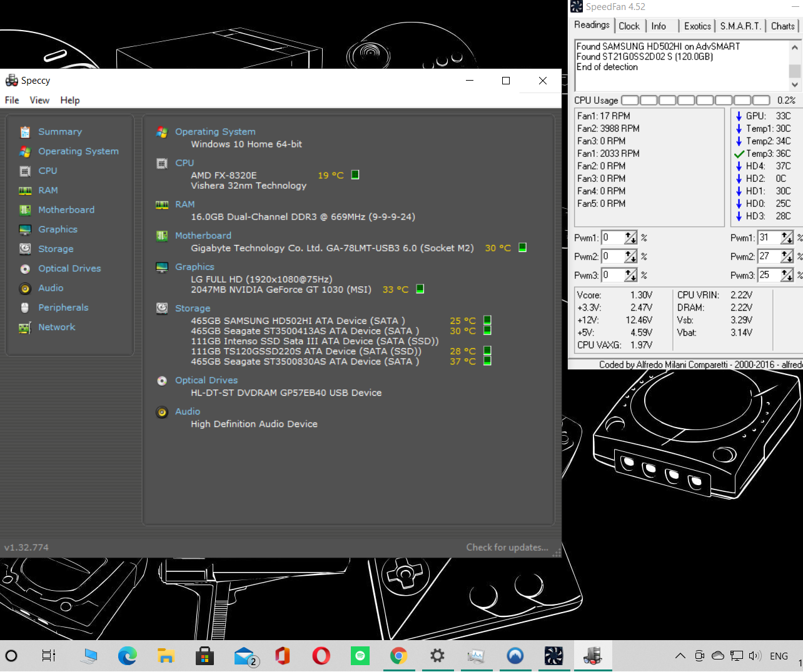Switch to the Charts tab in SpeedFan
Viewport: 803px width, 672px height.
[x=782, y=26]
